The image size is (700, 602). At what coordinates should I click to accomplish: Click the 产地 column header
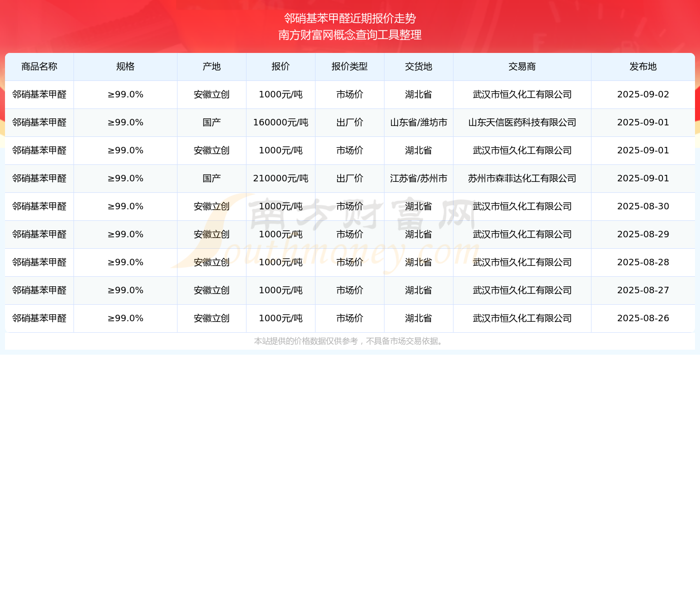pos(211,66)
